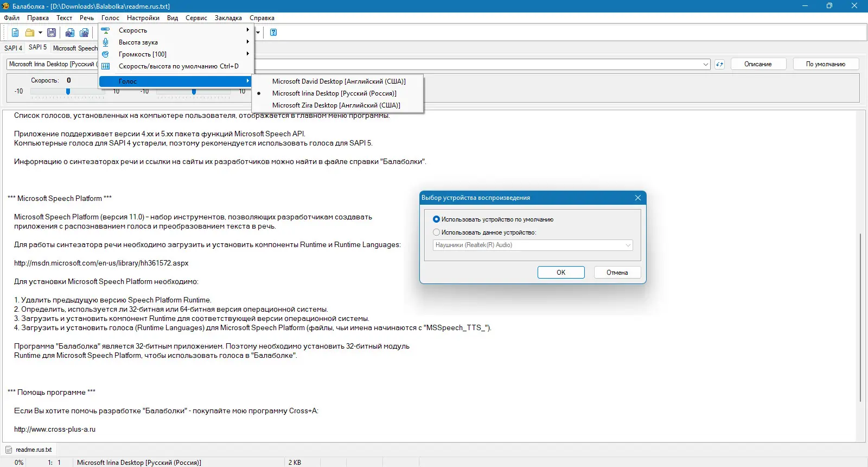Screen dimensions: 868x467
Task: Select 'Использовать данное устройство' radio button
Action: tap(436, 232)
